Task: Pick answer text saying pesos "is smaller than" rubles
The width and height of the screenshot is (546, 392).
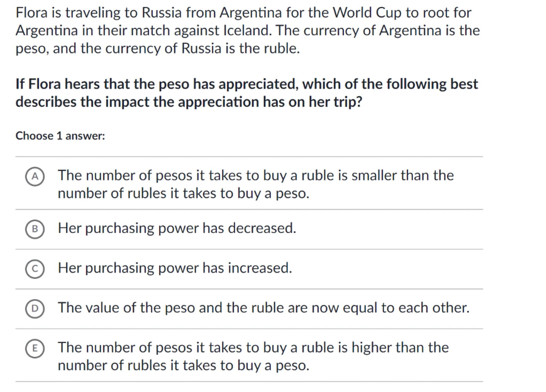Action: 255,184
